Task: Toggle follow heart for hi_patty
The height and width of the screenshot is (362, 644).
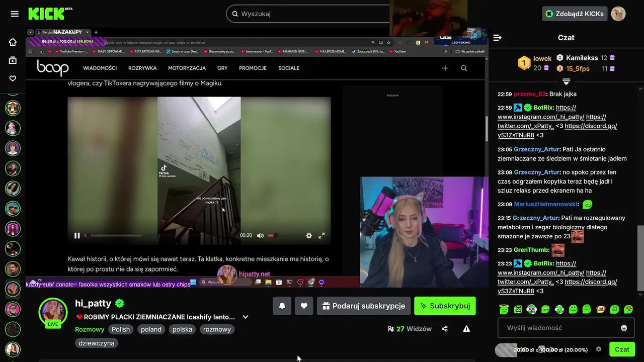Action: coord(304,306)
